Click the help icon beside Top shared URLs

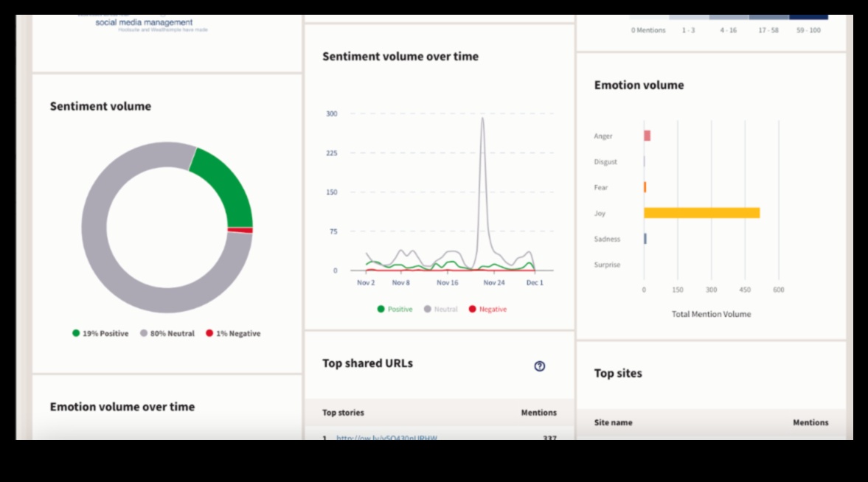(539, 366)
